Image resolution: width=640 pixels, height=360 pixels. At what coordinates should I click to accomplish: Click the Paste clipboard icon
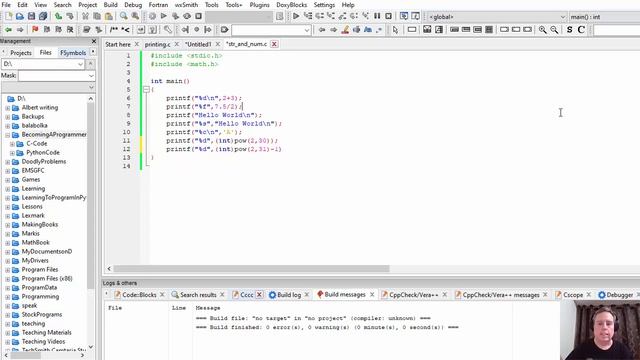109,16
